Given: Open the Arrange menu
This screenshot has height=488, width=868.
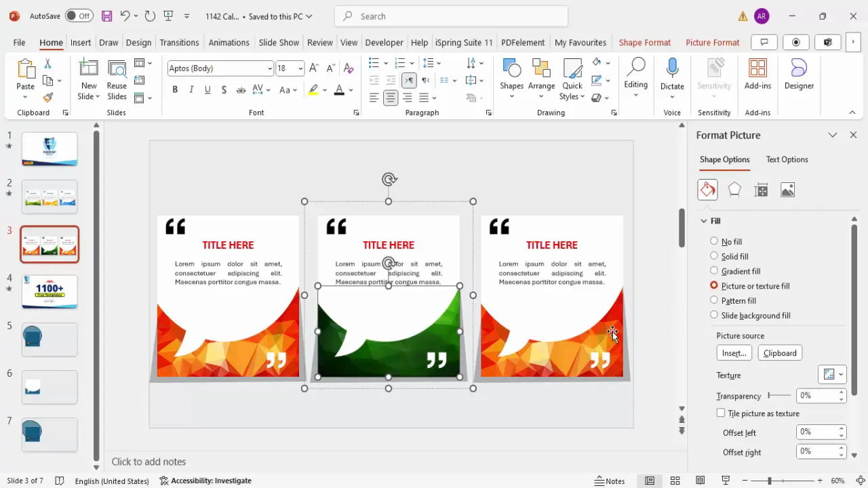Looking at the screenshot, I should (x=541, y=78).
